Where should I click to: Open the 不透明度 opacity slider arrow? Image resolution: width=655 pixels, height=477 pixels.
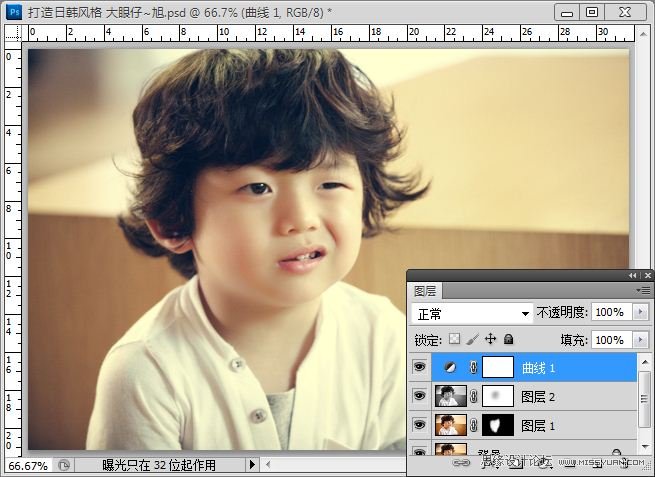click(x=640, y=312)
